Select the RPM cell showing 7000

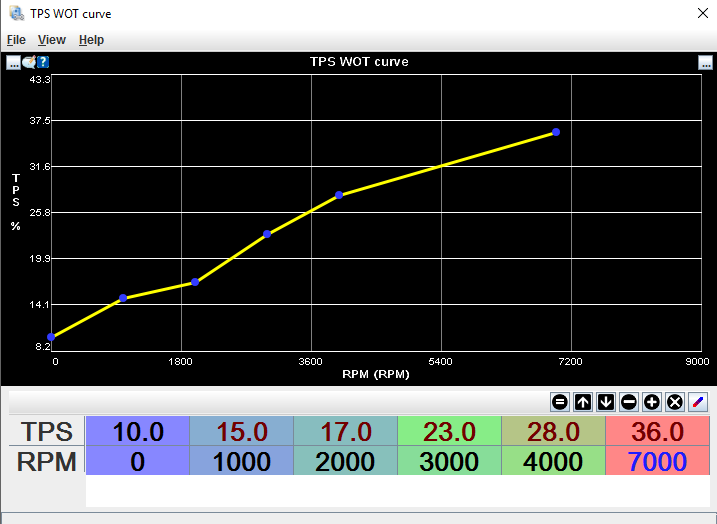tap(657, 461)
